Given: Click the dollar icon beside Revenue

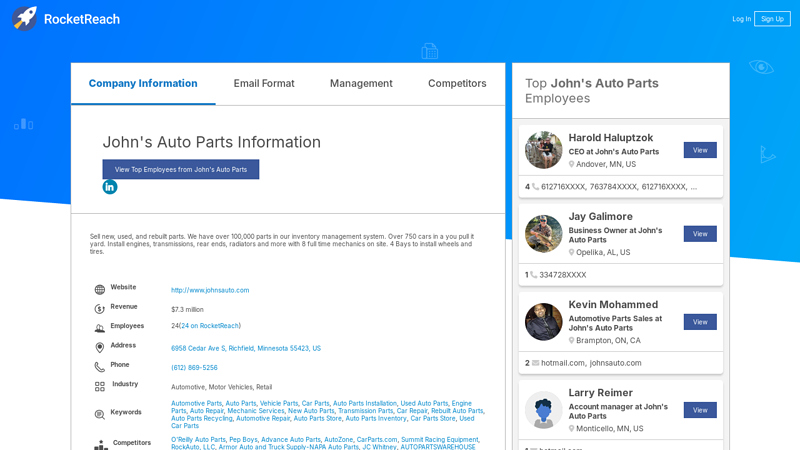Looking at the screenshot, I should pos(99,309).
